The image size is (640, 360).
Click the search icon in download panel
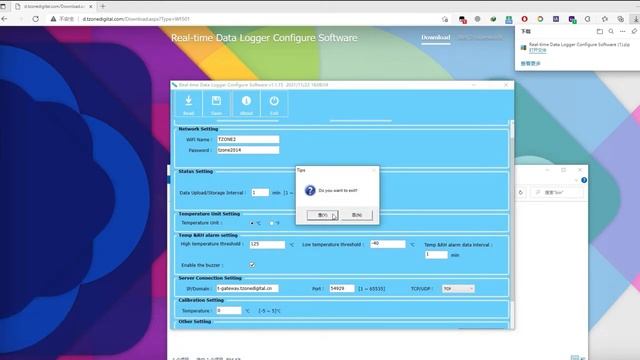pos(611,31)
